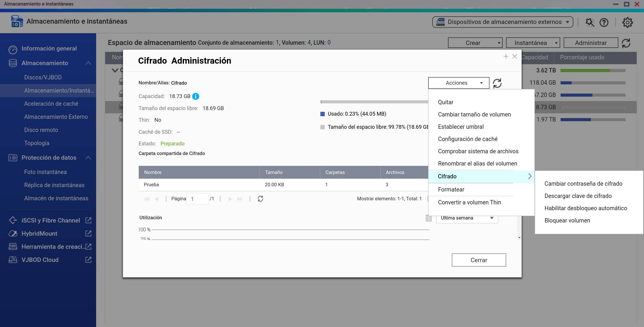This screenshot has height=327, width=644.
Task: Choose Descargar clave de cifrado
Action: pyautogui.click(x=578, y=196)
